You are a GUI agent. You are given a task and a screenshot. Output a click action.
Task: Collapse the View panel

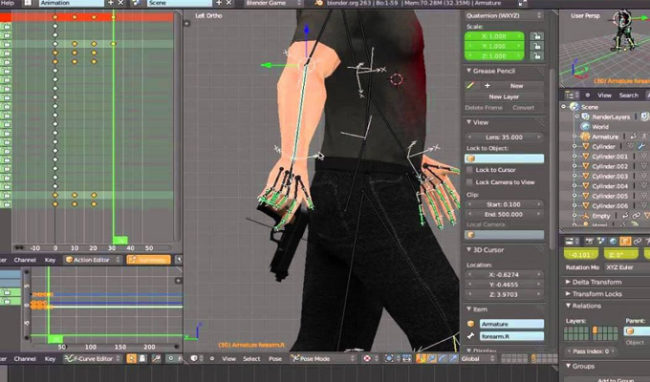coord(468,122)
